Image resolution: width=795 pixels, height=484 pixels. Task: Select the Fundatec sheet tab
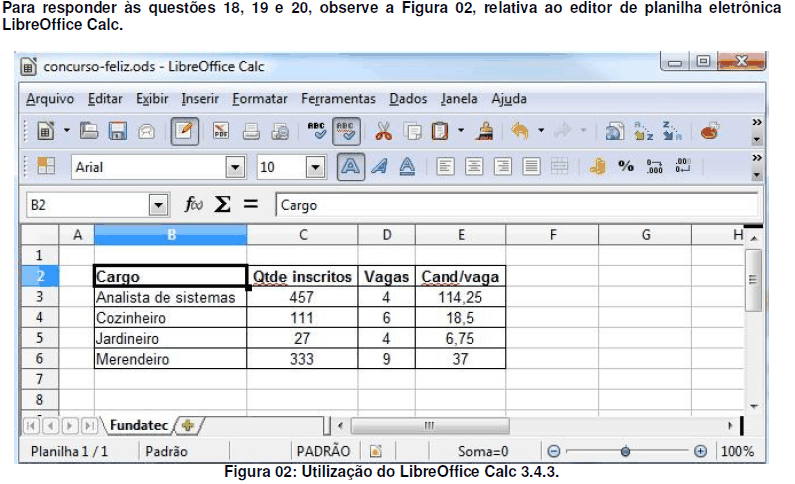137,425
